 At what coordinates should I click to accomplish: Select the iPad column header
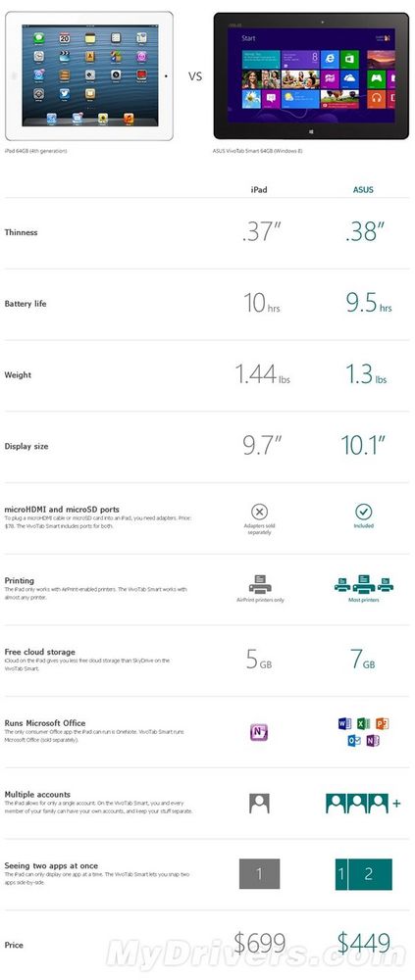point(258,189)
